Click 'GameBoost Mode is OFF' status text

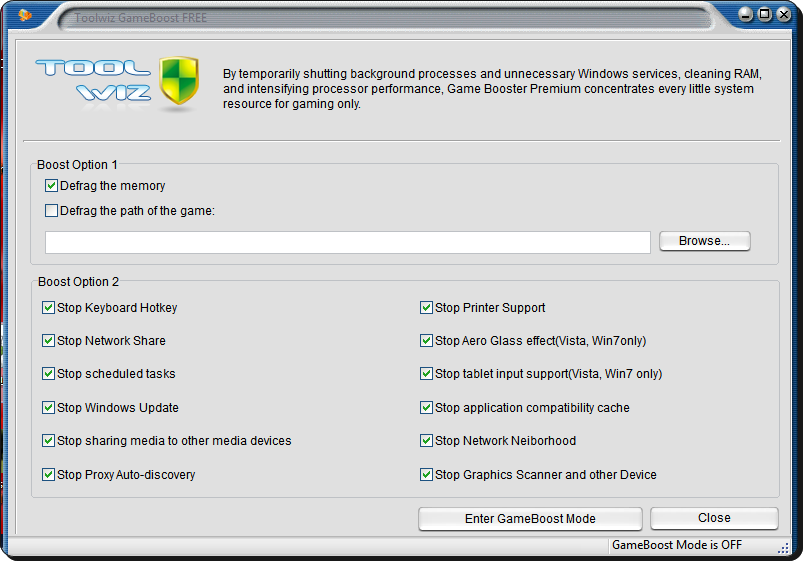click(x=677, y=545)
